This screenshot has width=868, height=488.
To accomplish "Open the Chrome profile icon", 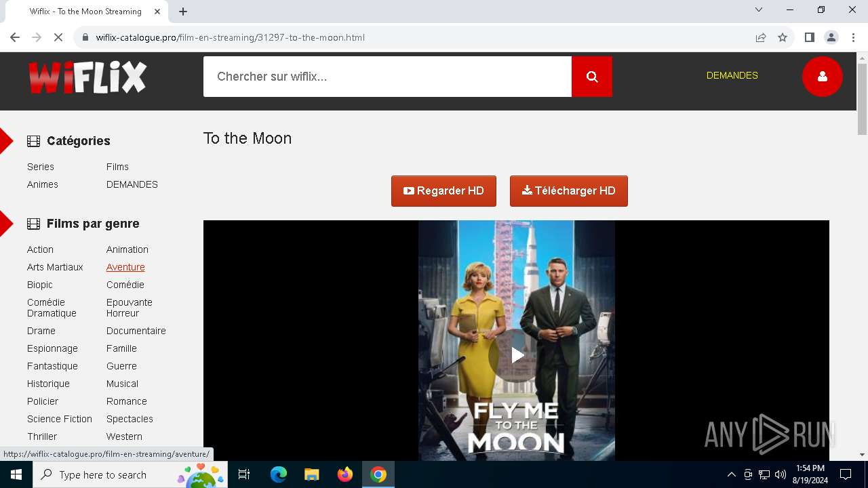I will 831,37.
